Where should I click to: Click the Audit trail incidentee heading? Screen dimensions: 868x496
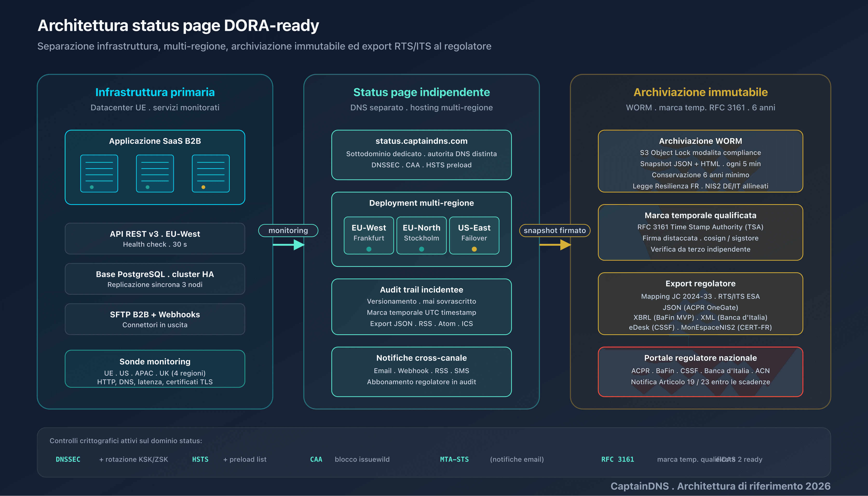[421, 289]
